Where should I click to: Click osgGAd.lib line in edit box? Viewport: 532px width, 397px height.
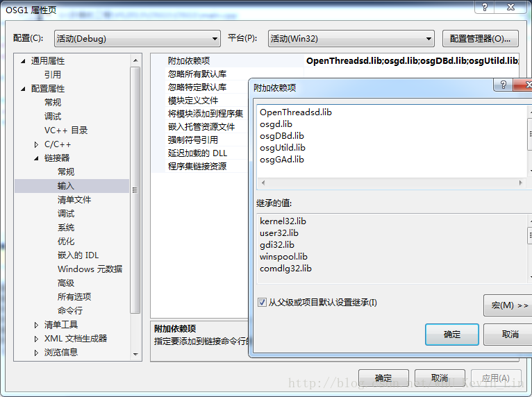pyautogui.click(x=282, y=160)
